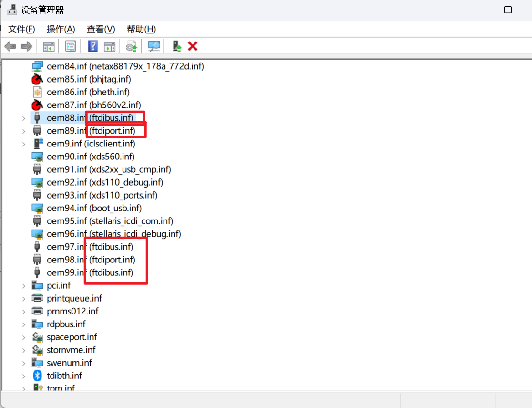Click the icon beside oem9.inf iclsclient
Viewport: 532px width, 408px height.
38,144
